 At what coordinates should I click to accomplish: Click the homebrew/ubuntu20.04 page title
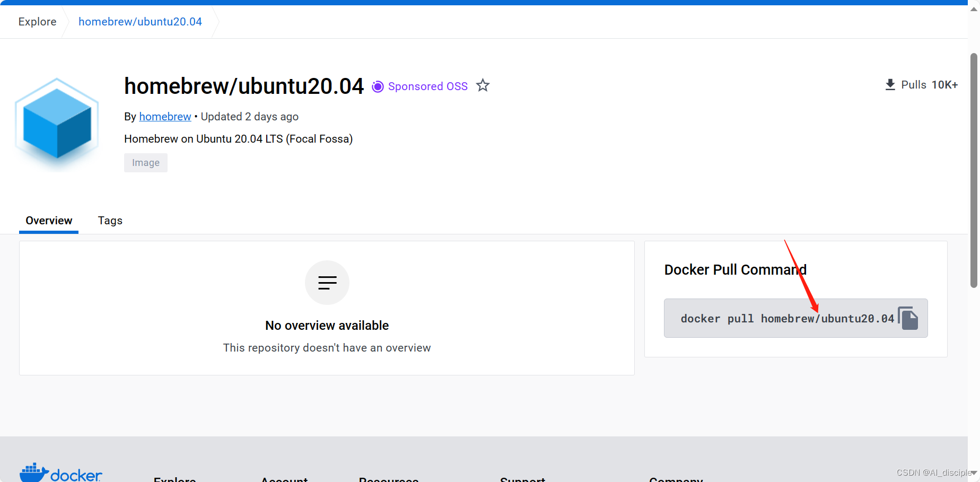click(x=244, y=86)
